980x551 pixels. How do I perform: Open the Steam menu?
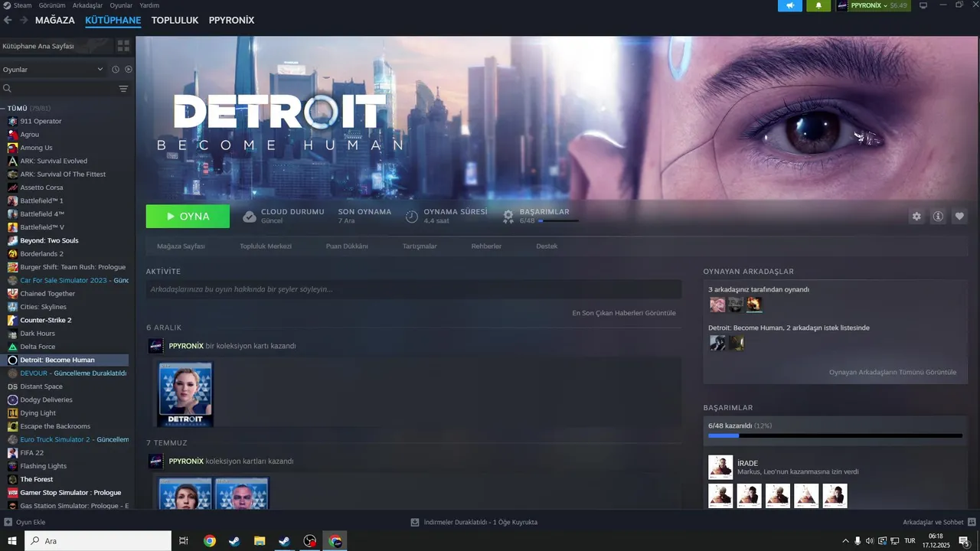pyautogui.click(x=18, y=5)
